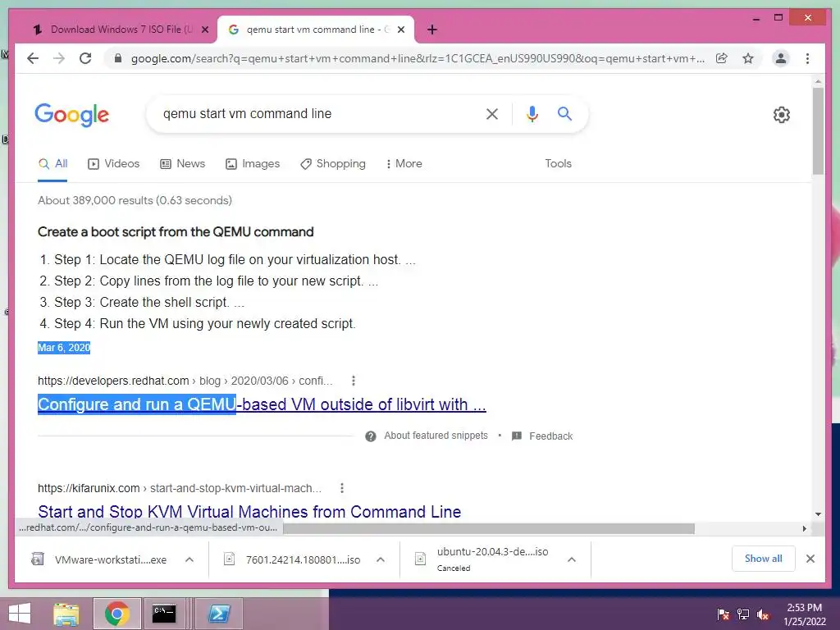The height and width of the screenshot is (630, 840).
Task: Click the taskbar clock showing 2:53 PM
Action: 805,614
